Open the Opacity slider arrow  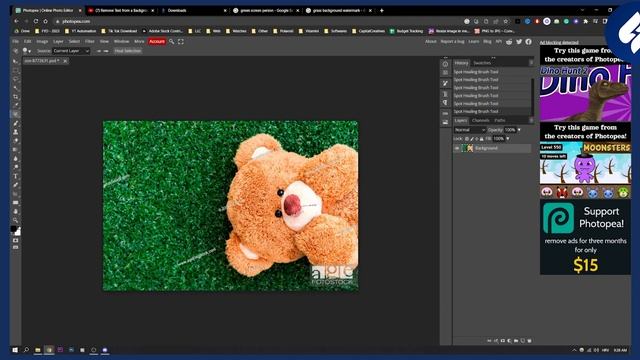[519, 130]
